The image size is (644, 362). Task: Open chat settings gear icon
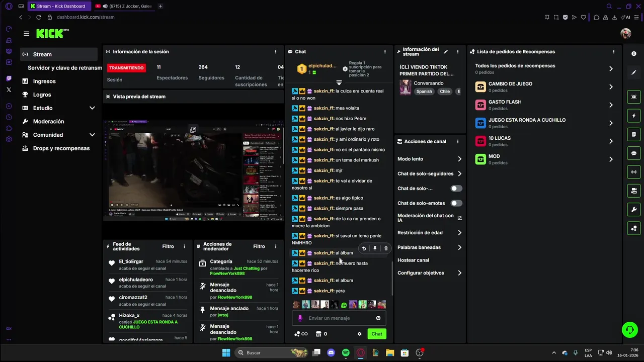(359, 334)
